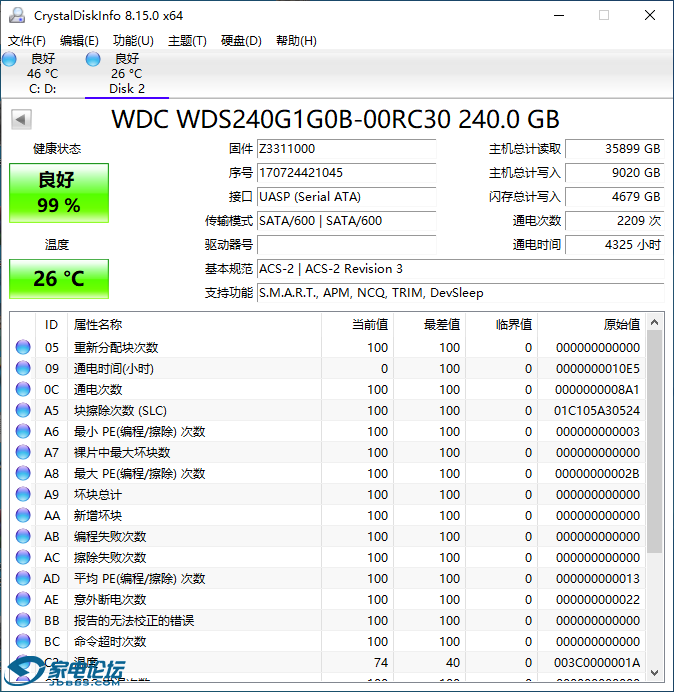Image resolution: width=674 pixels, height=692 pixels.
Task: Click the empty 驱动器号 field
Action: [x=346, y=244]
